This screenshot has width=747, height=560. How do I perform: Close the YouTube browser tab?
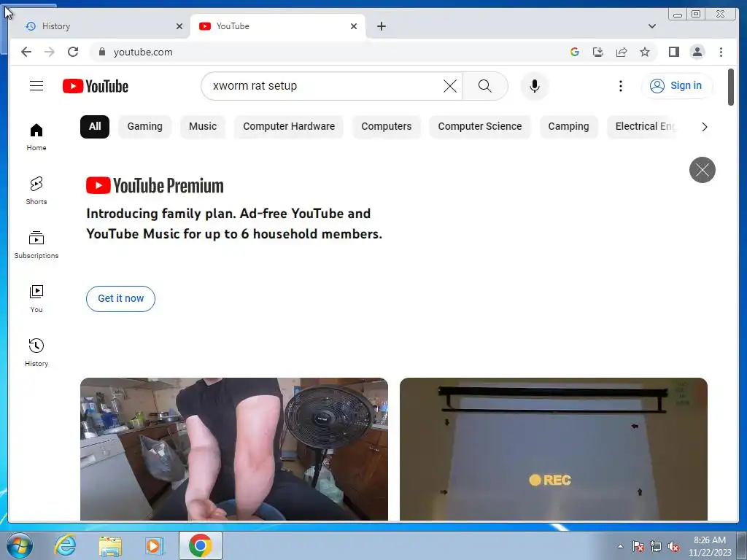pyautogui.click(x=354, y=26)
